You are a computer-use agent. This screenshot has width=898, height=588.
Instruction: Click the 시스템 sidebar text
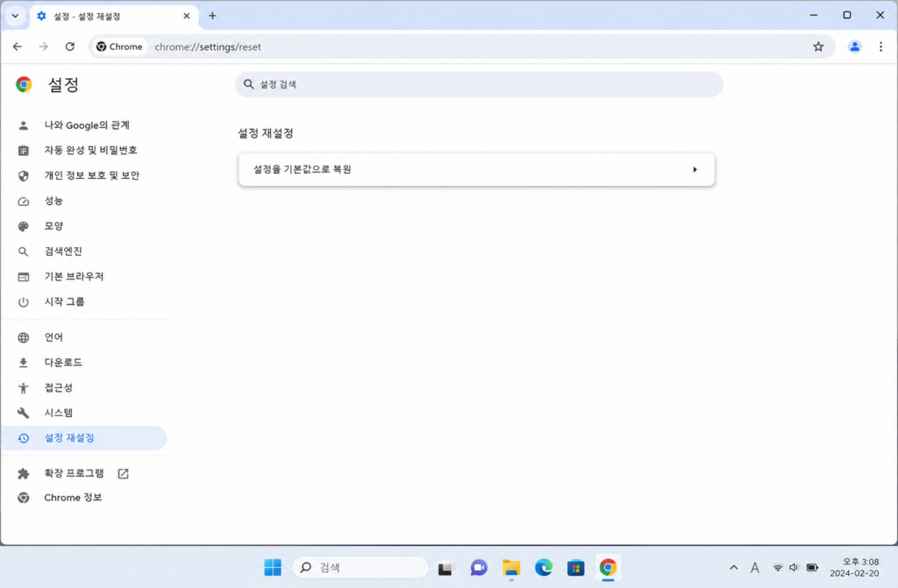tap(59, 412)
